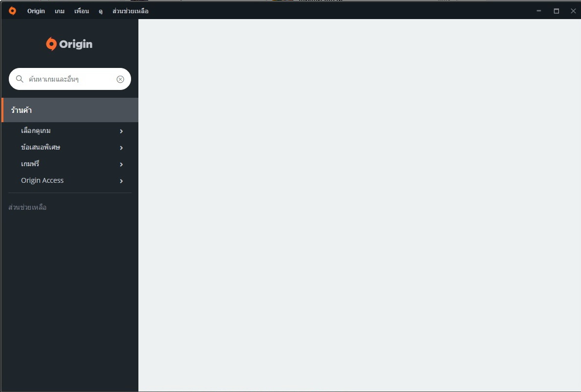Open the เกมฟรี free games link

[30, 164]
